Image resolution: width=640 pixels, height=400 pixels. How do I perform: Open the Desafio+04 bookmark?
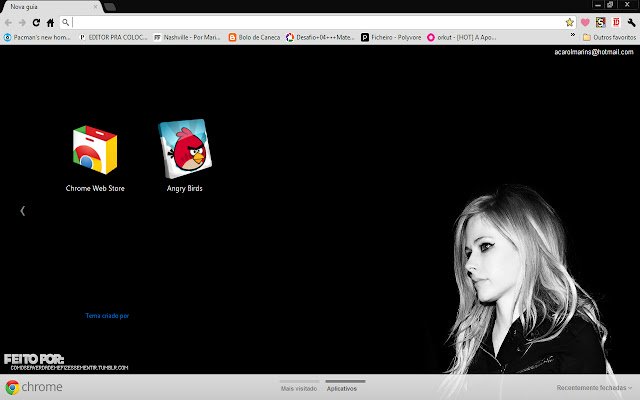(x=320, y=38)
